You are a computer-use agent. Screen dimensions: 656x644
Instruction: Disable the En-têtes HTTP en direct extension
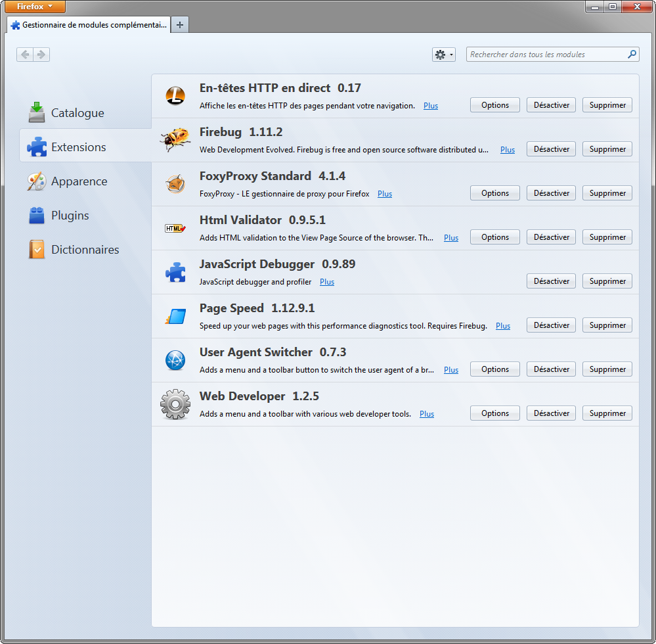coord(551,105)
